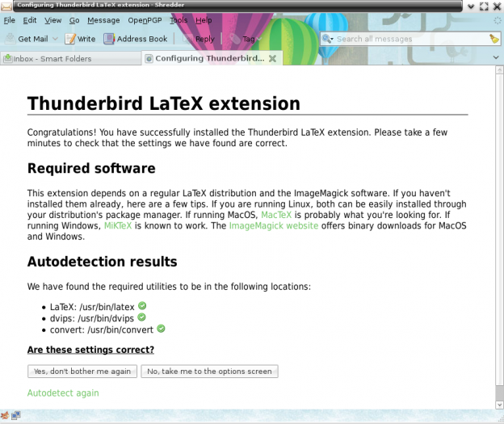
Task: Click the activity throbber icon
Action: click(498, 20)
